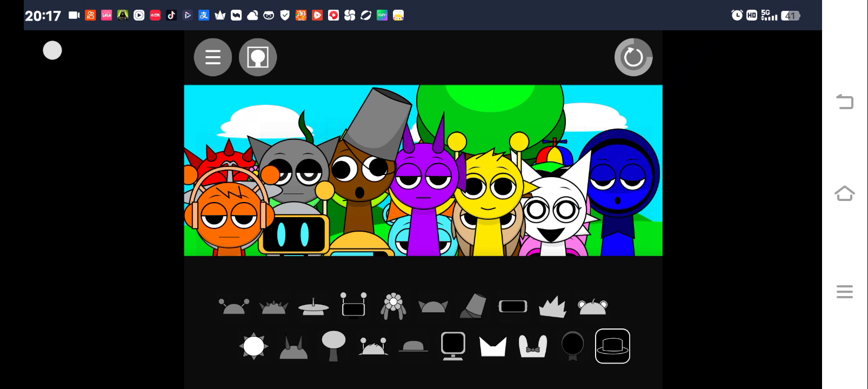Screen dimensions: 868x389
Task: Tap the white floating dot button
Action: [52, 50]
